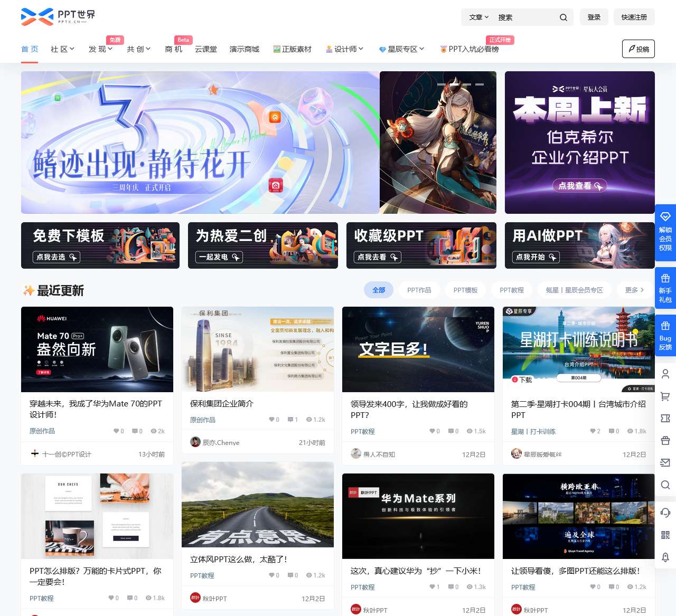
Task: Click the like heart on 第二季·星湖打卡004期 card
Action: coord(593,431)
